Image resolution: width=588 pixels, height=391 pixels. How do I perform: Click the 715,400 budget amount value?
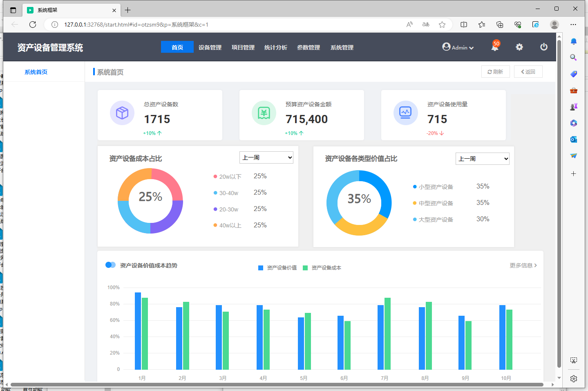tap(306, 119)
